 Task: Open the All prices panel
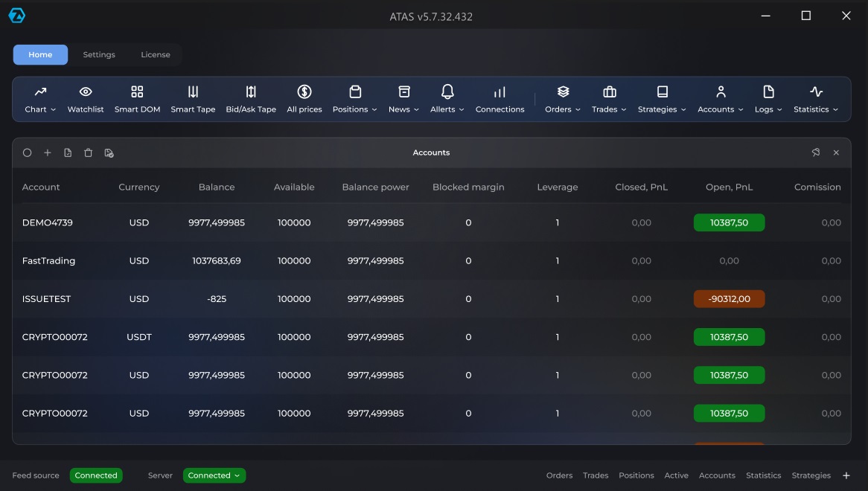point(304,99)
